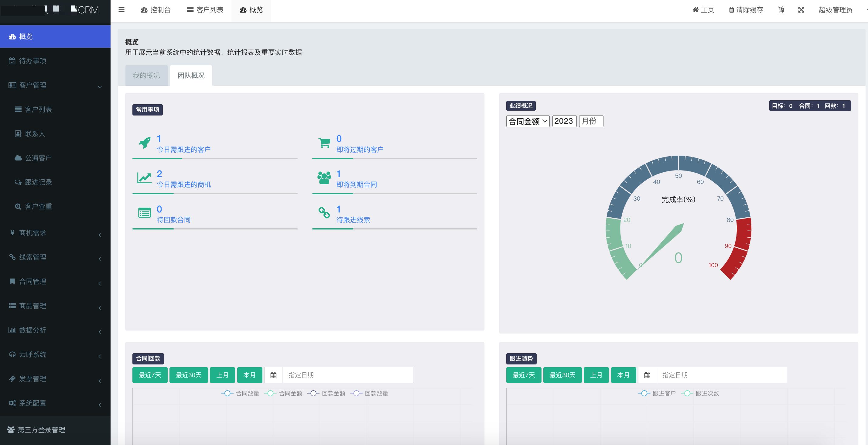Click the list icon for pending payment contracts

pos(145,213)
